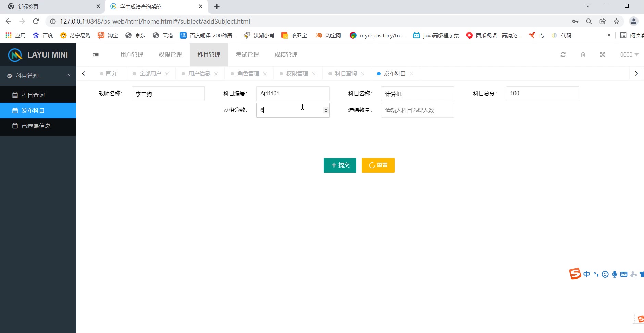Screen dimensions: 644x333
Task: Click the refresh icon in header
Action: (563, 55)
